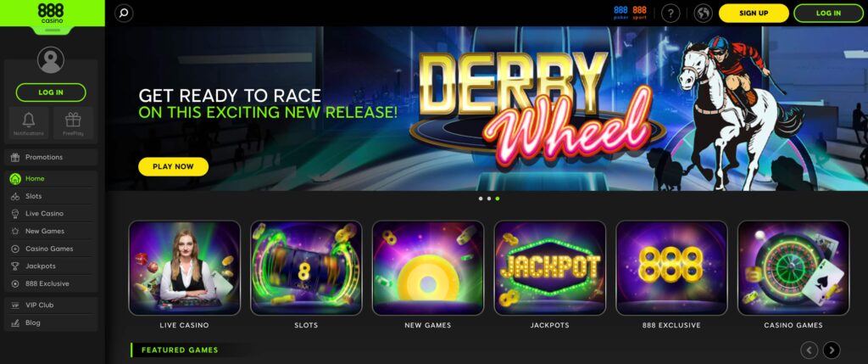
Task: Click the user profile avatar icon
Action: coord(51,60)
